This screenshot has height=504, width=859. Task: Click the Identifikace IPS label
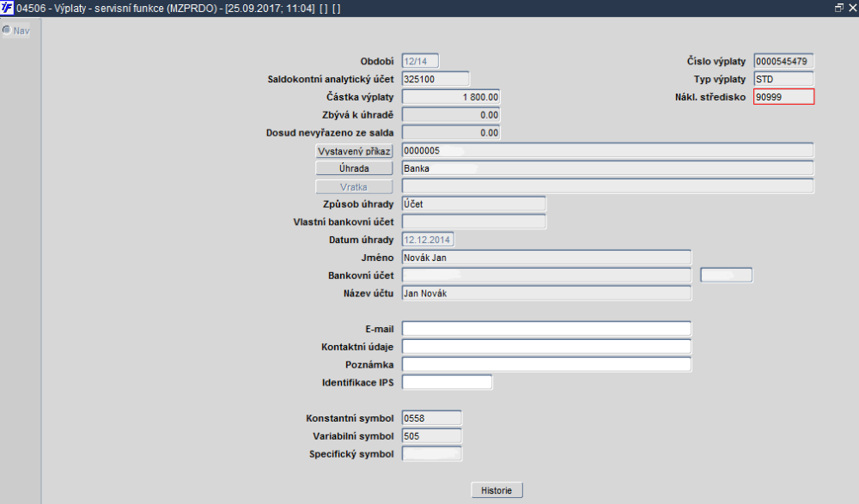pyautogui.click(x=357, y=382)
